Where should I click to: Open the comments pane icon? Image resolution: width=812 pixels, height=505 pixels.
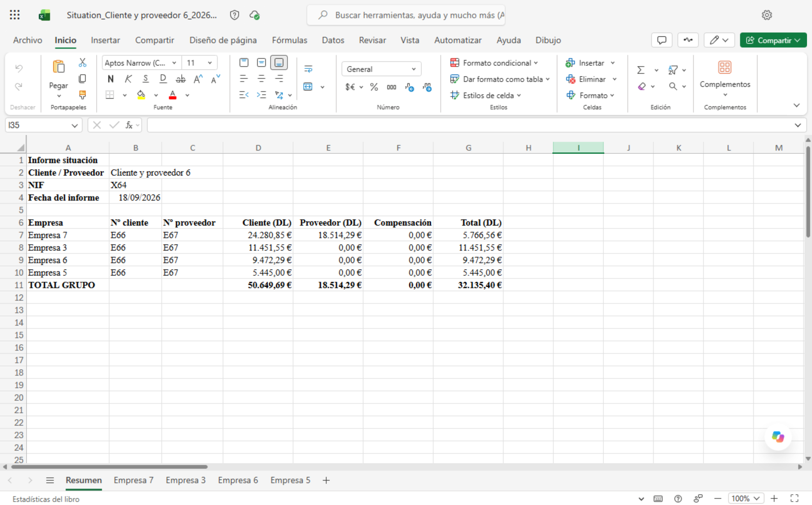click(x=662, y=40)
